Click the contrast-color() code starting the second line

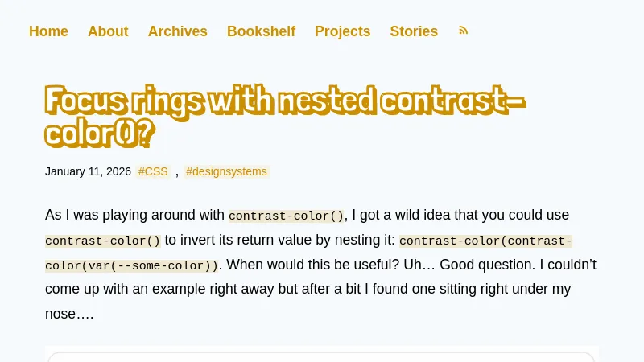tap(103, 241)
